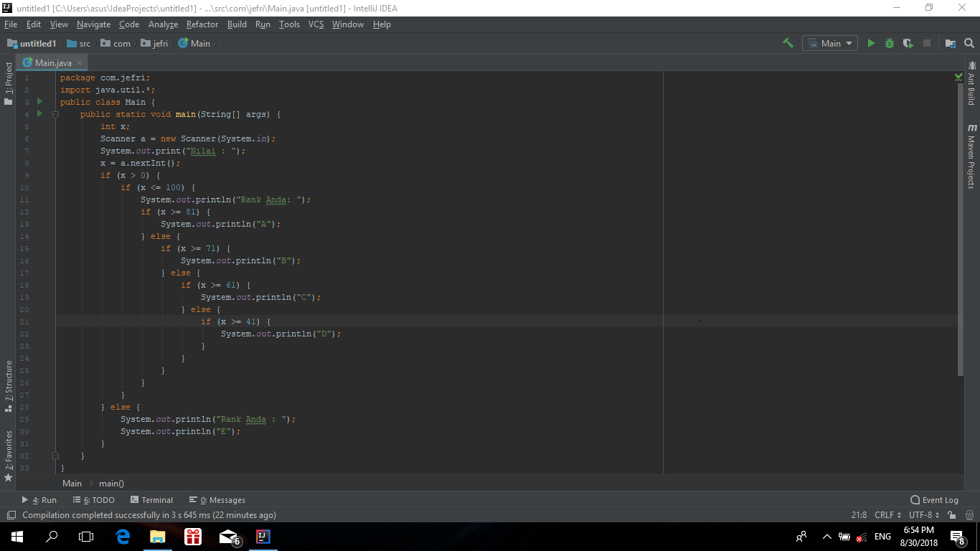Open the Main run configuration dropdown
980x551 pixels.
(x=829, y=43)
